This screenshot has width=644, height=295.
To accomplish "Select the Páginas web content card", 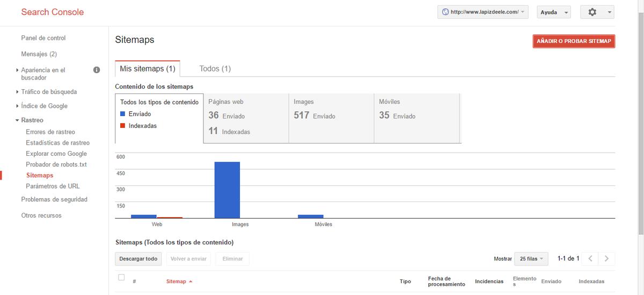I will (246, 118).
